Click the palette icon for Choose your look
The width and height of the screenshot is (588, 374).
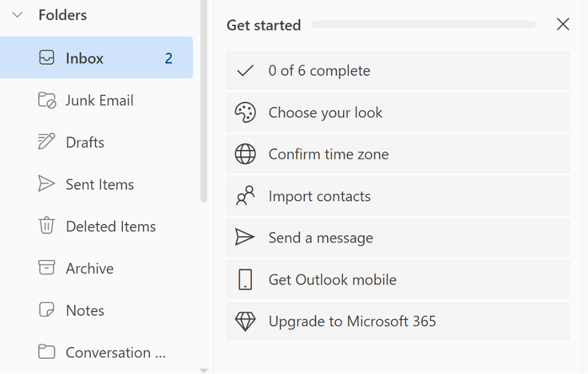(245, 112)
